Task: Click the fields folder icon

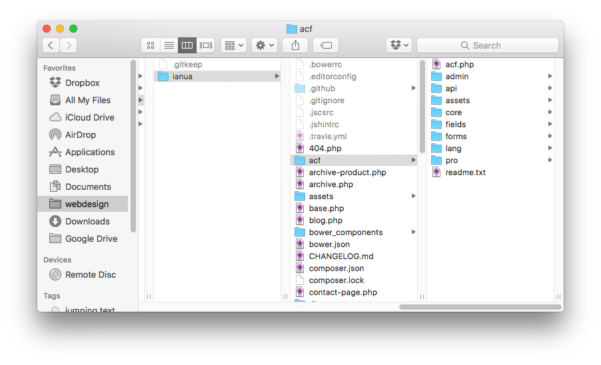Action: click(436, 124)
